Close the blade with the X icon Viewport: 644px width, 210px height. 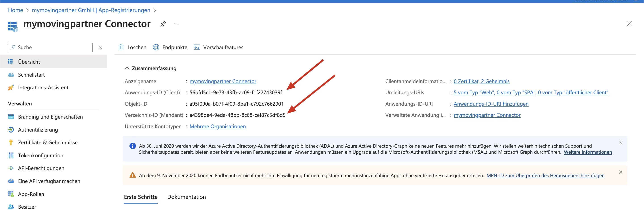point(629,24)
